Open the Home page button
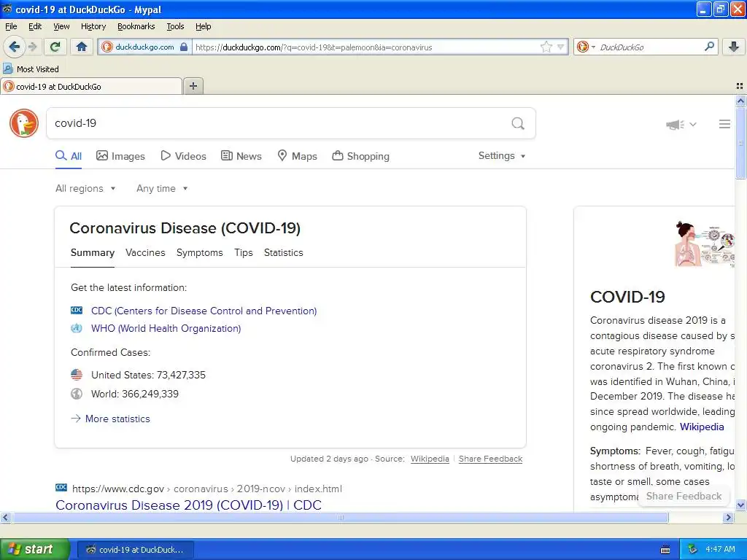This screenshot has width=747, height=560. pos(82,47)
